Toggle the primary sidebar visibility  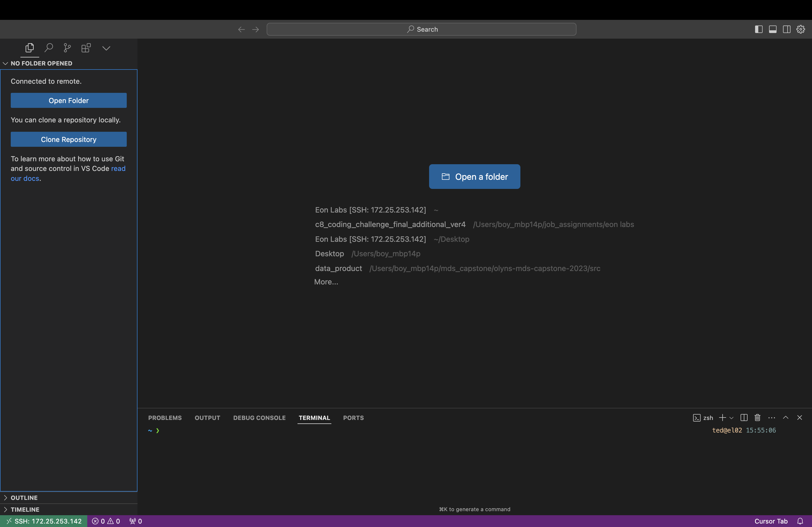(x=759, y=29)
